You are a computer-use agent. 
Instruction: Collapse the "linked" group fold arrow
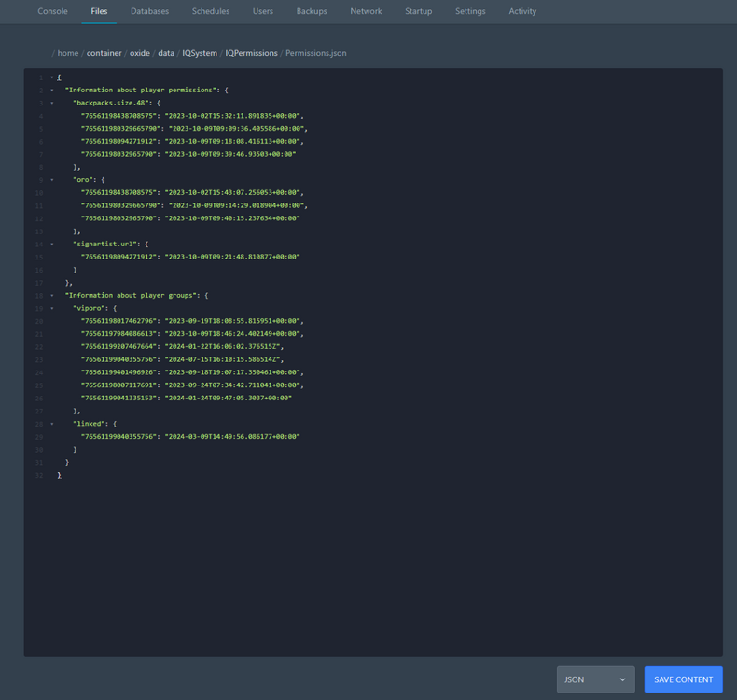click(x=52, y=424)
